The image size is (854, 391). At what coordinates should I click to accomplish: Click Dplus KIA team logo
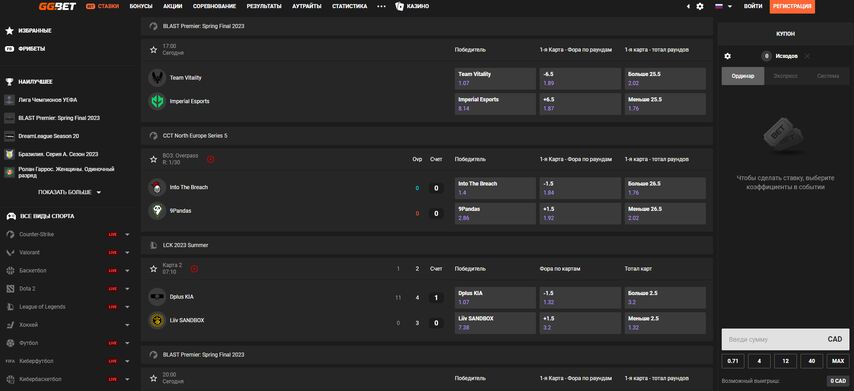157,297
